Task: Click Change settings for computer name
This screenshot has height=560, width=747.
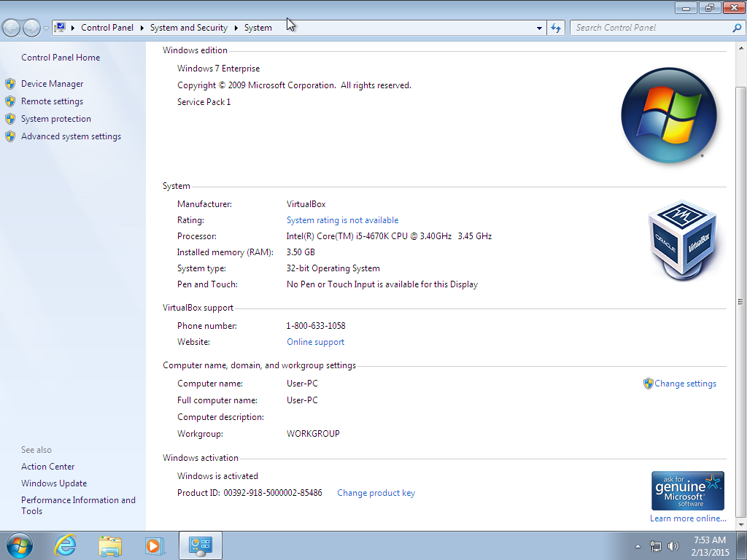Action: click(685, 384)
